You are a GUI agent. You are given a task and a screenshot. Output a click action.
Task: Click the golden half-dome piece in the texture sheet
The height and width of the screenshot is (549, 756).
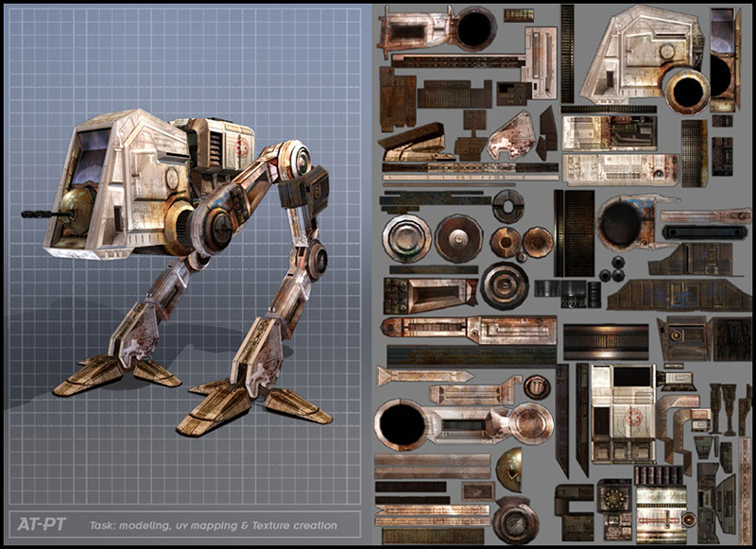(509, 470)
